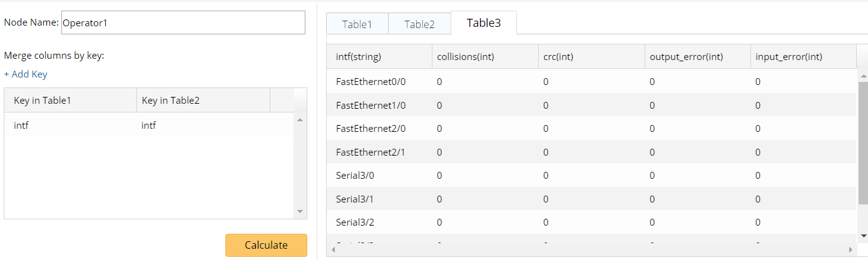
Task: Click the key list scroll-up arrow
Action: (300, 119)
